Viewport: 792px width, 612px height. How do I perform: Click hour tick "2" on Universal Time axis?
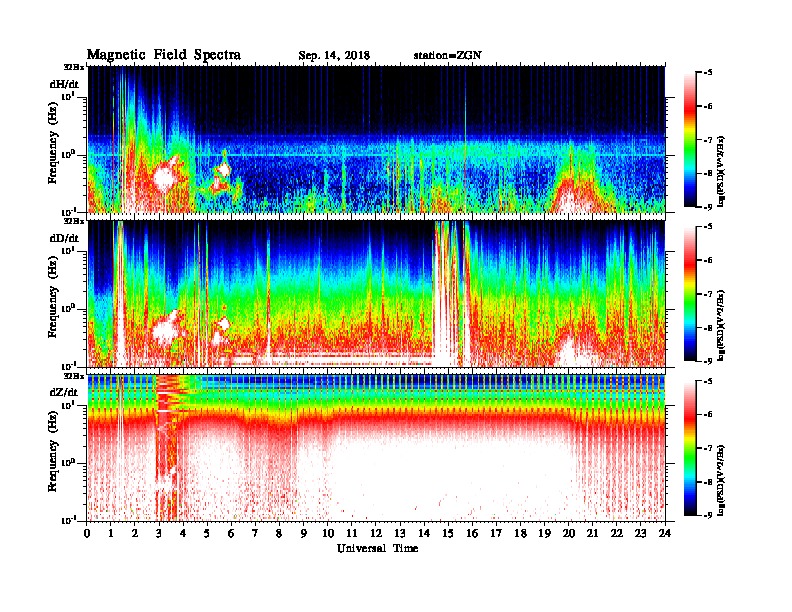coord(135,533)
